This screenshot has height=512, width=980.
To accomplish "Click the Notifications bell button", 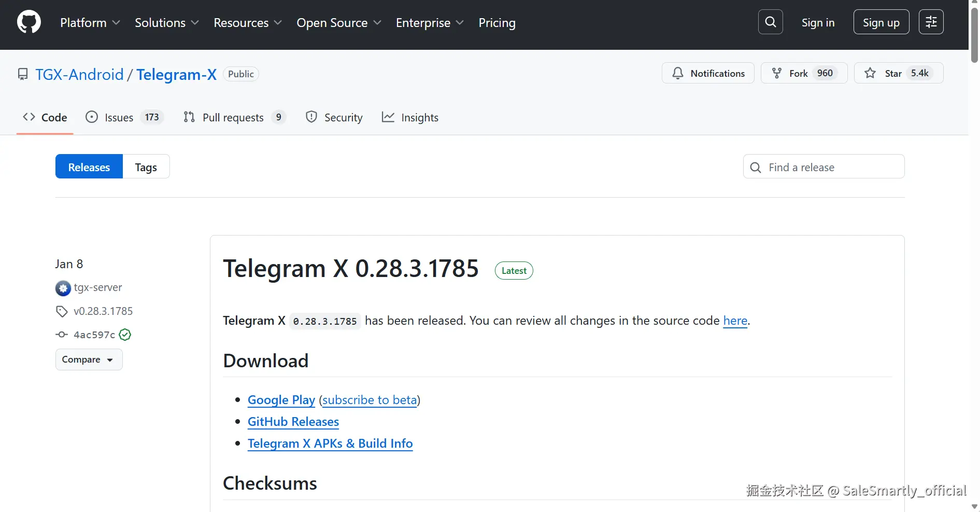I will click(x=708, y=73).
